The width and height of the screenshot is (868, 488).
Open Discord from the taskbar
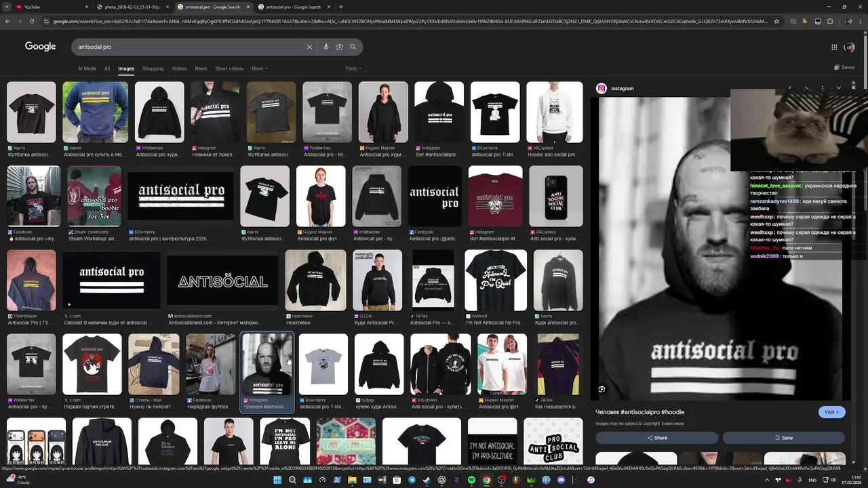tap(561, 480)
